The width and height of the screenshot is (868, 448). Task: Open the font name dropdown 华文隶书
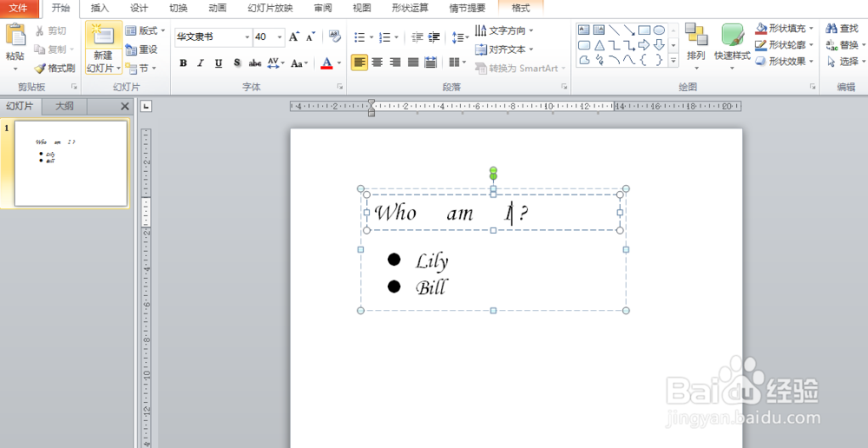[x=247, y=37]
